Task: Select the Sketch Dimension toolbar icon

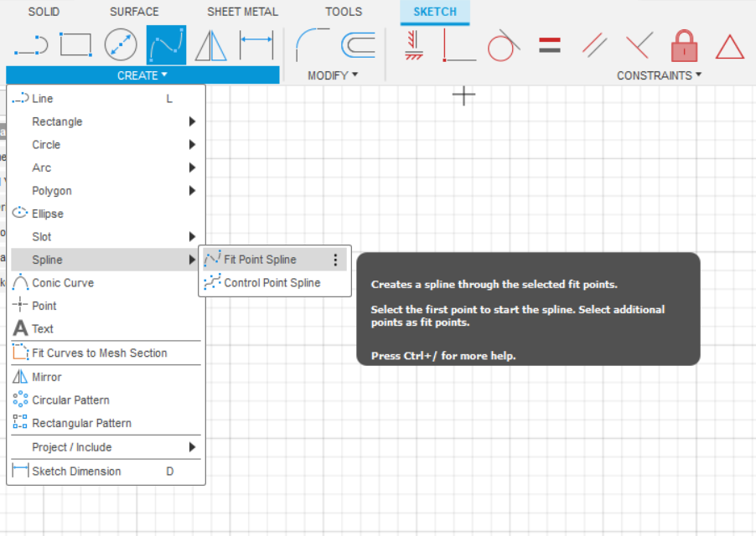Action: click(256, 45)
